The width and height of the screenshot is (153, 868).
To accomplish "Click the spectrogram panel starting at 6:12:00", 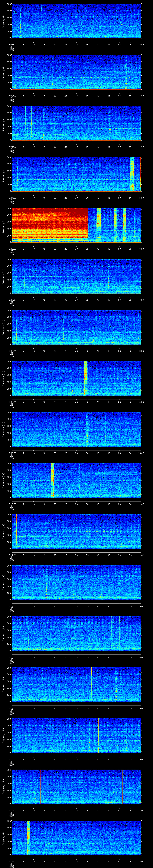I will (x=77, y=583).
